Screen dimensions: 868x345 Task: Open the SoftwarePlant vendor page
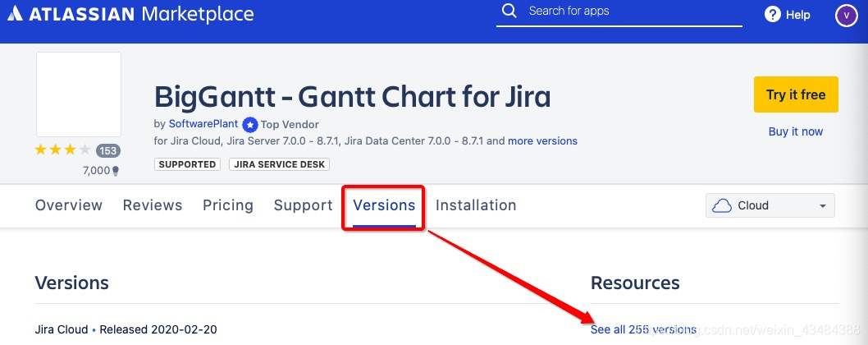coord(203,124)
